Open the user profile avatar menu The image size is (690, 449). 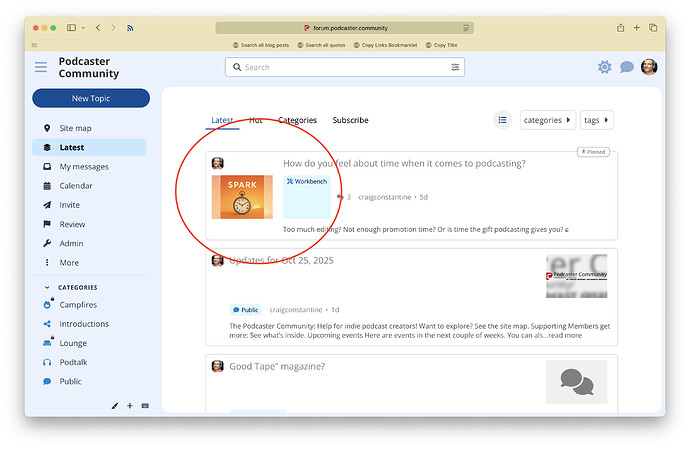(649, 67)
